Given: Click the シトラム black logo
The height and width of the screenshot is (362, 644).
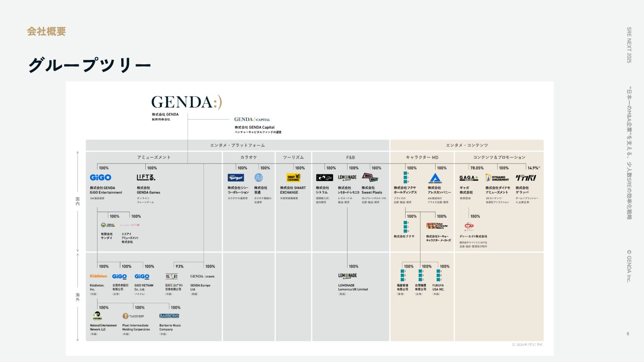Looking at the screenshot, I should pyautogui.click(x=325, y=177).
